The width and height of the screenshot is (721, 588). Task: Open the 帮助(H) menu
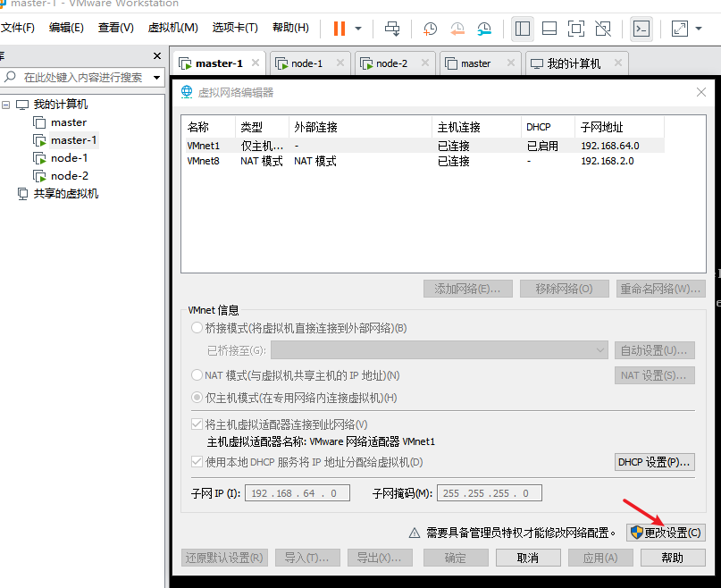(x=290, y=28)
